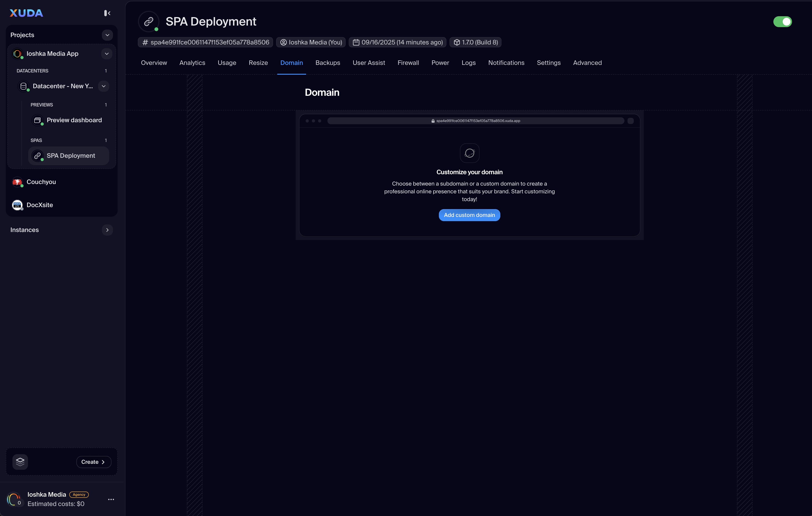The image size is (812, 516).
Task: Click the preview browser URL bar
Action: [475, 121]
